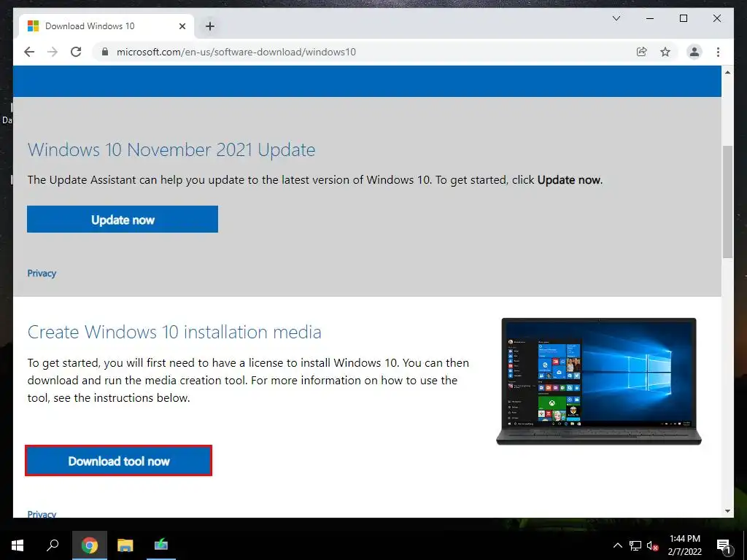This screenshot has width=747, height=560.
Task: Open the notification center icon
Action: tap(724, 545)
